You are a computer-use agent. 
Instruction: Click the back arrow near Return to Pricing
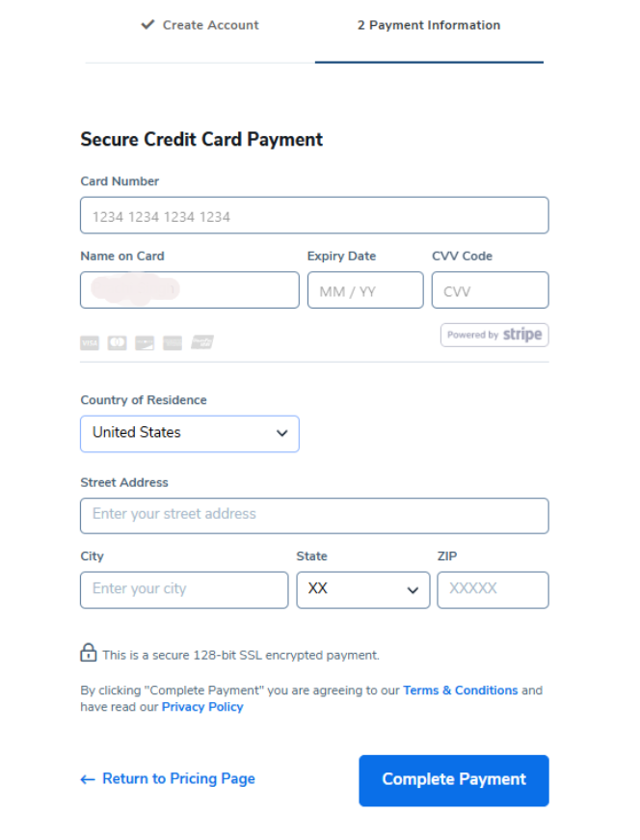87,779
